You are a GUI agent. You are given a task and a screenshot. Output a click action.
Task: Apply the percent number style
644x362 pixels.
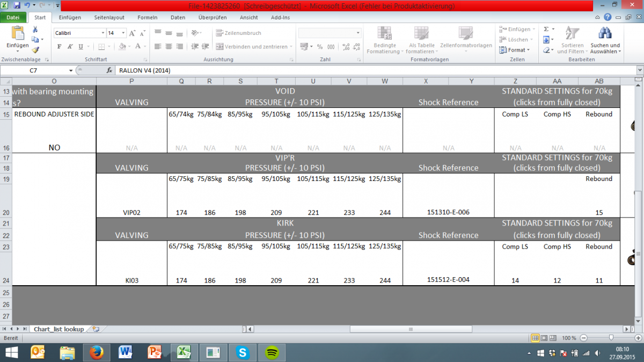point(320,47)
